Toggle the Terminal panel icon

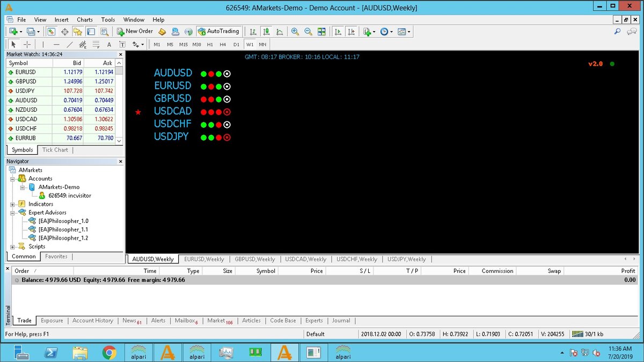[x=91, y=32]
